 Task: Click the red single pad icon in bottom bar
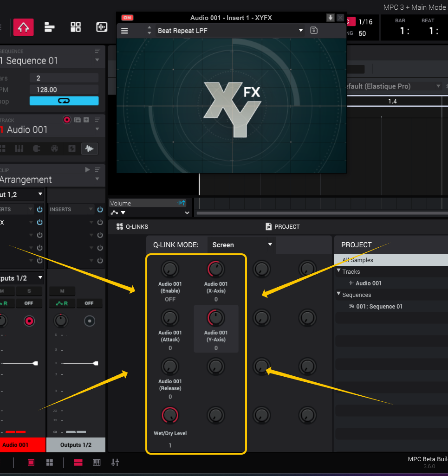coord(31,463)
